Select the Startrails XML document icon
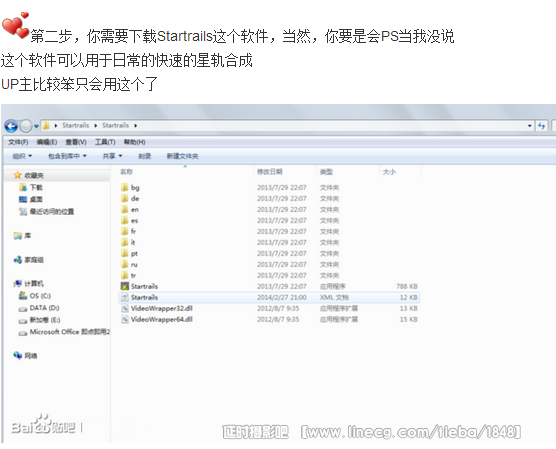Image resolution: width=556 pixels, height=449 pixels. [x=124, y=297]
